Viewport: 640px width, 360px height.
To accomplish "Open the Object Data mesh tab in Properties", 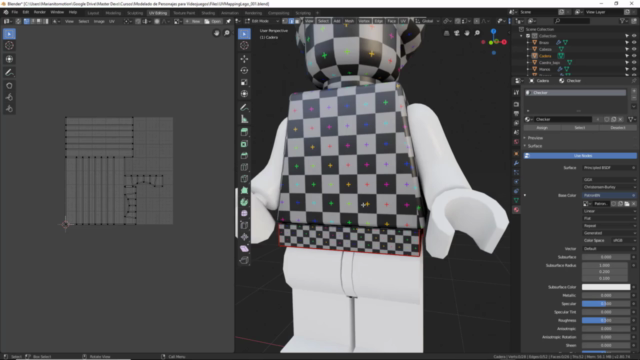I will (x=516, y=200).
